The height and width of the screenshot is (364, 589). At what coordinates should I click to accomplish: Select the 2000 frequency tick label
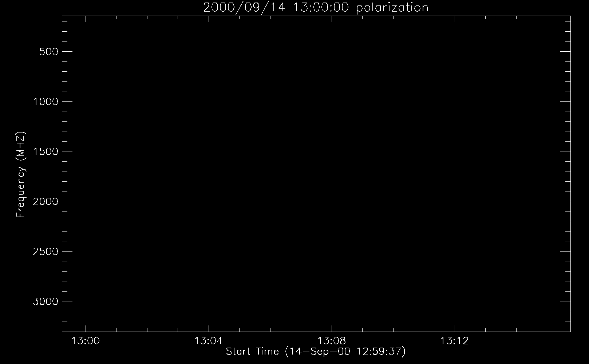pos(46,201)
